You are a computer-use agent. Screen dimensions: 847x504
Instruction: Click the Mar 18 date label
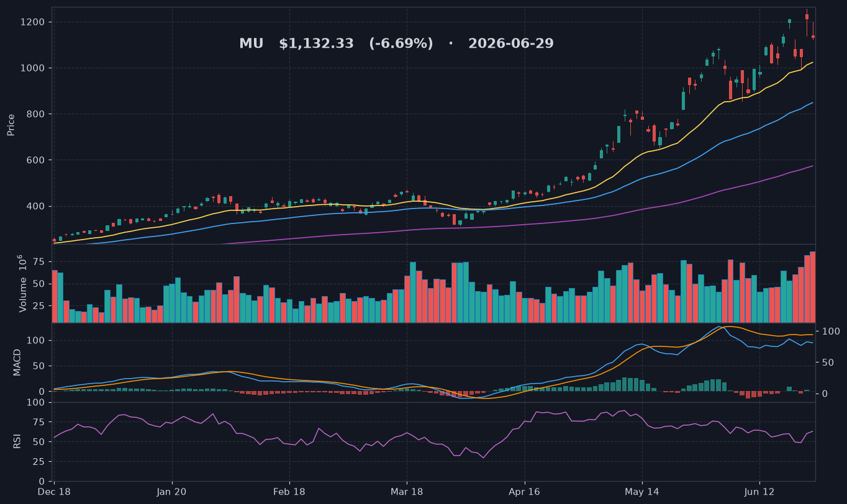[x=407, y=492]
